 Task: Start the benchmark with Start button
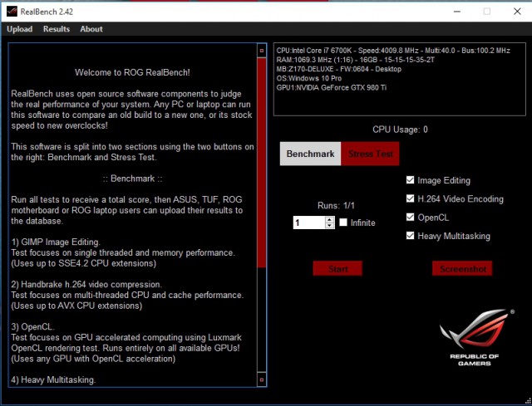click(x=337, y=268)
